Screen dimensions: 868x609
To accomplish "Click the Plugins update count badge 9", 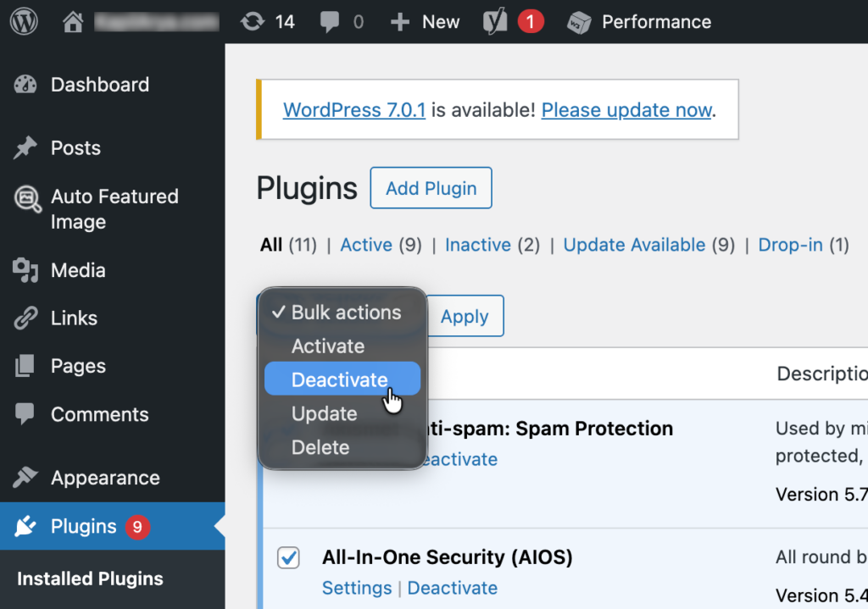I will [137, 527].
